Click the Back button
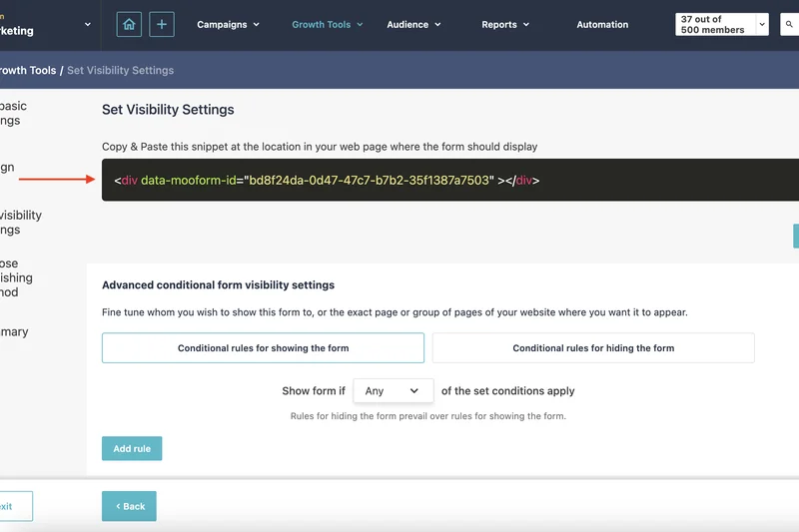Screen dimensions: 799x532 pos(129,506)
